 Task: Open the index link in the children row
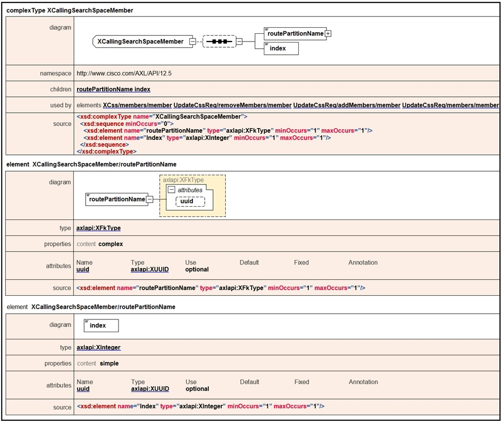[x=142, y=89]
